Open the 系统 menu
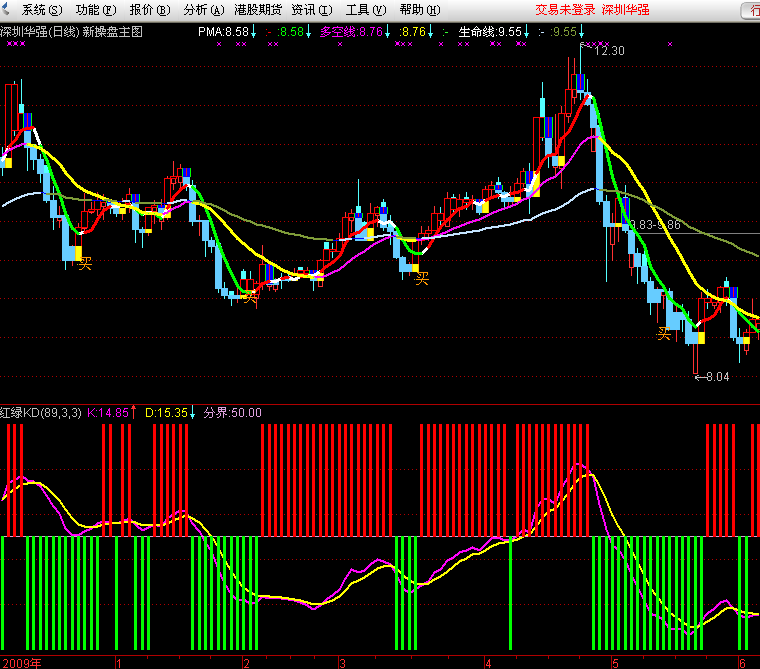The height and width of the screenshot is (669, 760). [41, 10]
